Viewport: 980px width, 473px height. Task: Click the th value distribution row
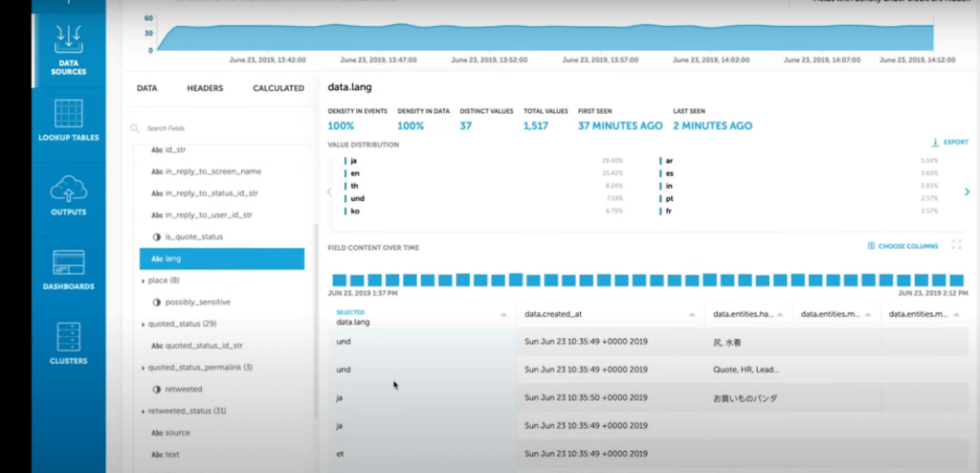click(483, 186)
